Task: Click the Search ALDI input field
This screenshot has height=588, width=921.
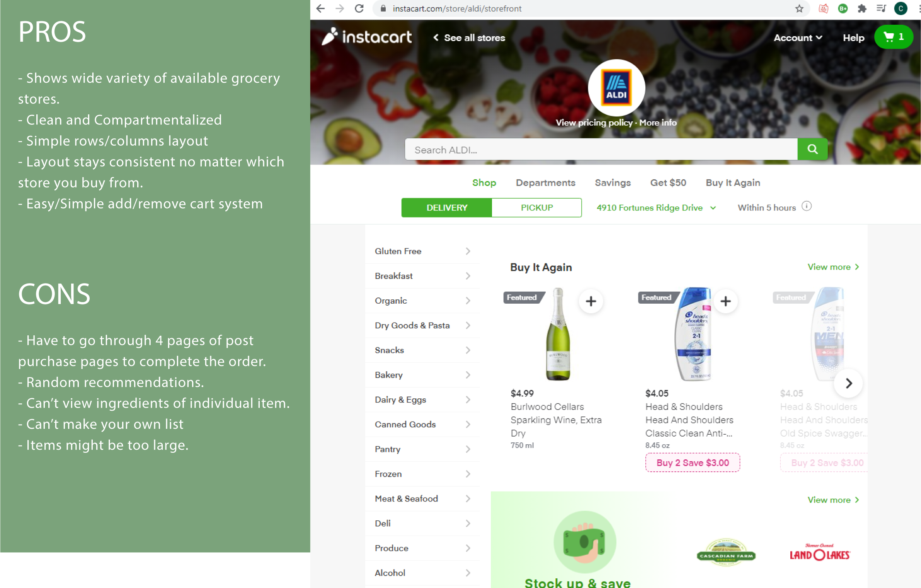Action: [x=601, y=150]
